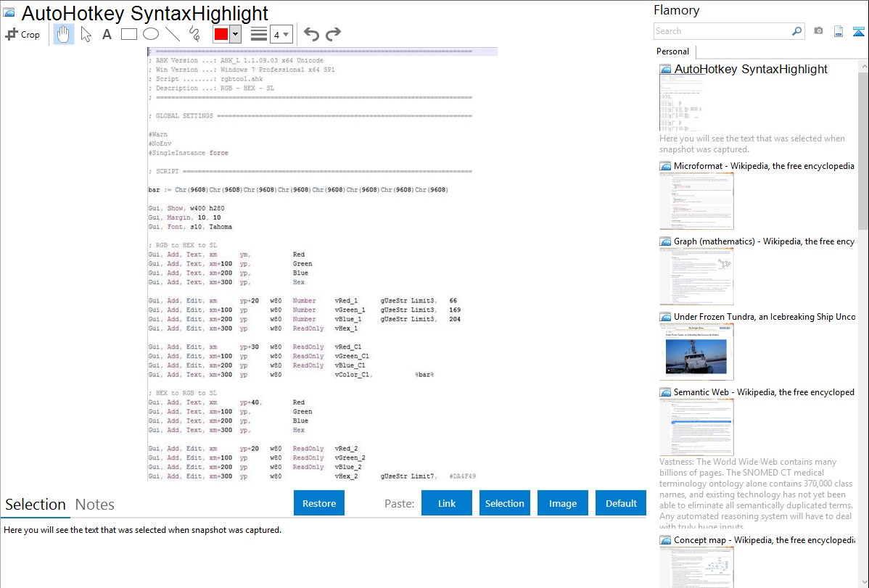The height and width of the screenshot is (588, 869).
Task: Click the '; RGB to HEX to SL' comment
Action: tap(183, 245)
